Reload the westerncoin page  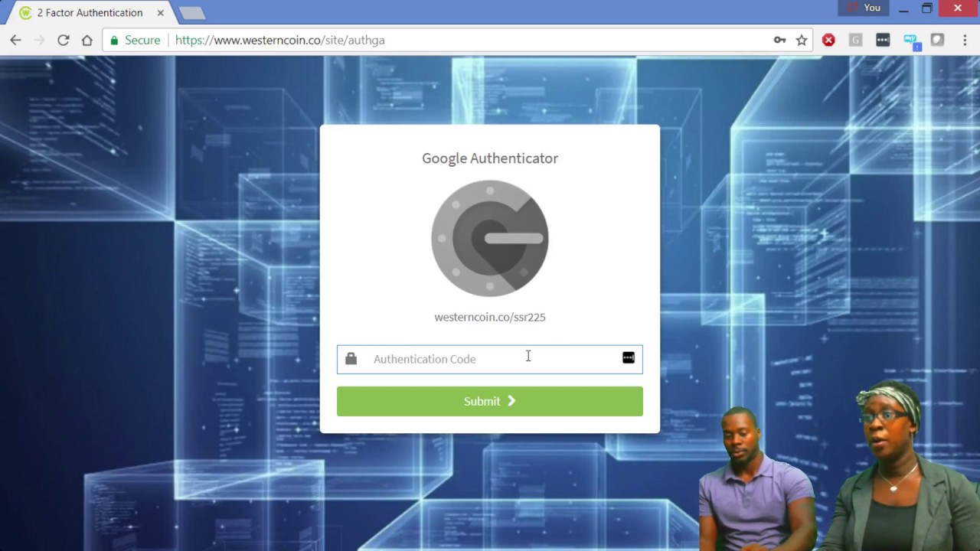pyautogui.click(x=64, y=40)
